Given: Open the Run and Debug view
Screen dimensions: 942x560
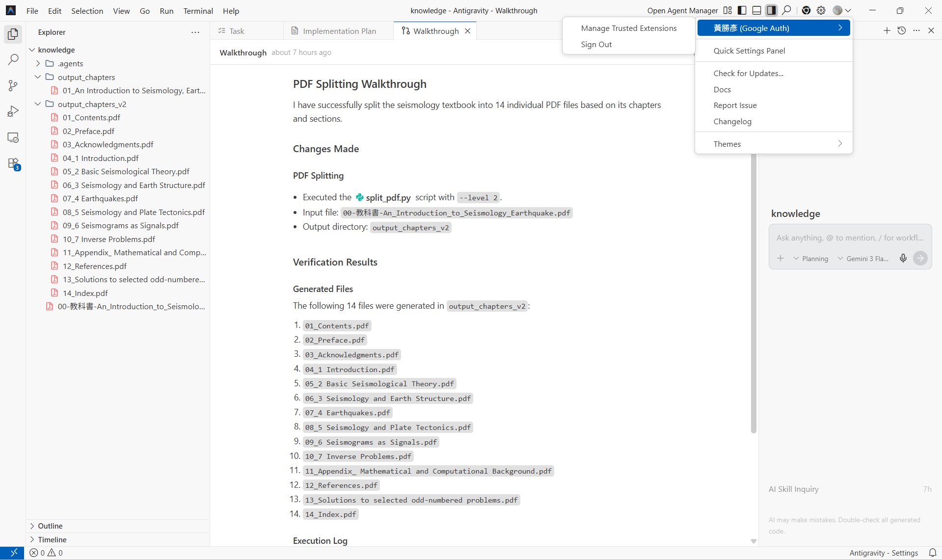Looking at the screenshot, I should tap(13, 111).
